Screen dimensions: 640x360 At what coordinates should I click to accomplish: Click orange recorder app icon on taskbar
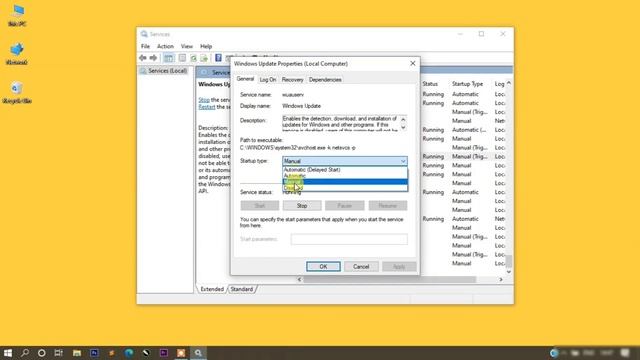point(181,353)
